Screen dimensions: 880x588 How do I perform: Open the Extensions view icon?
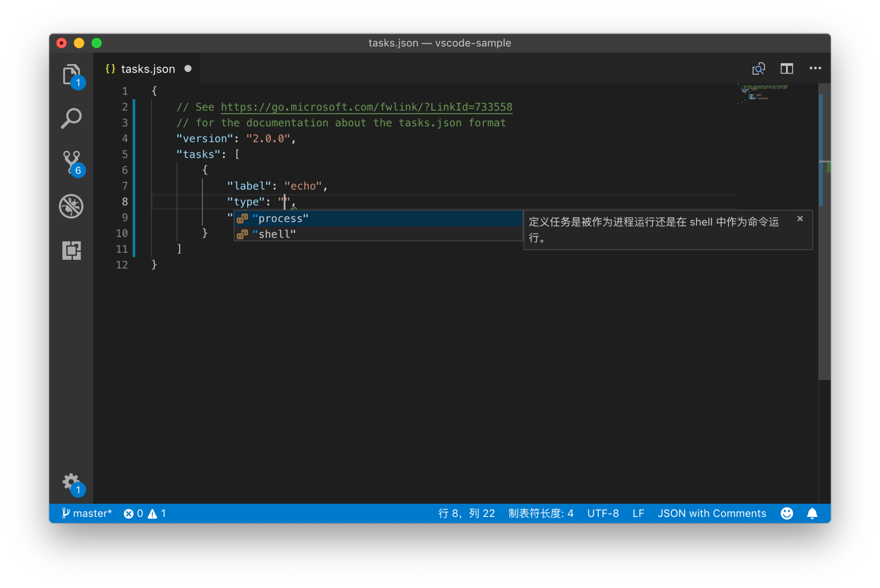tap(71, 250)
